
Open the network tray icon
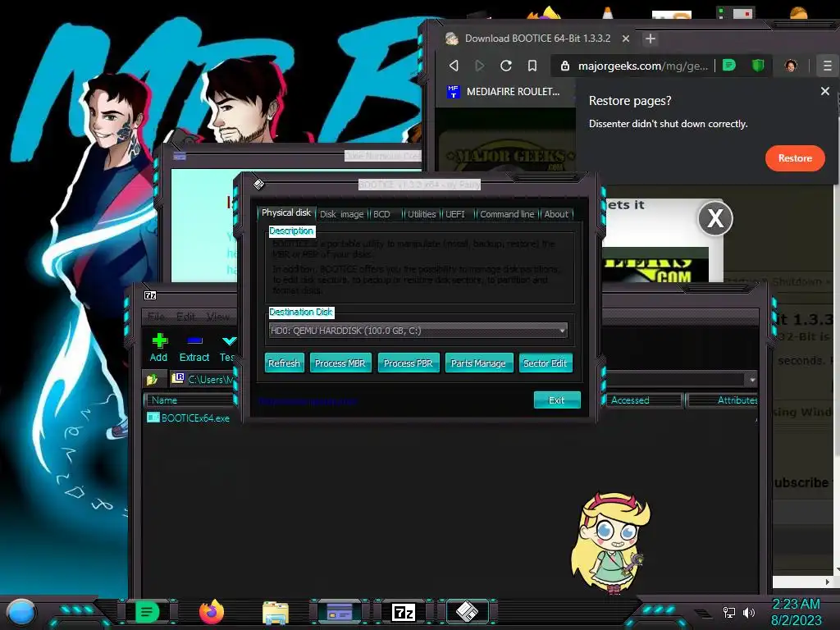(728, 612)
